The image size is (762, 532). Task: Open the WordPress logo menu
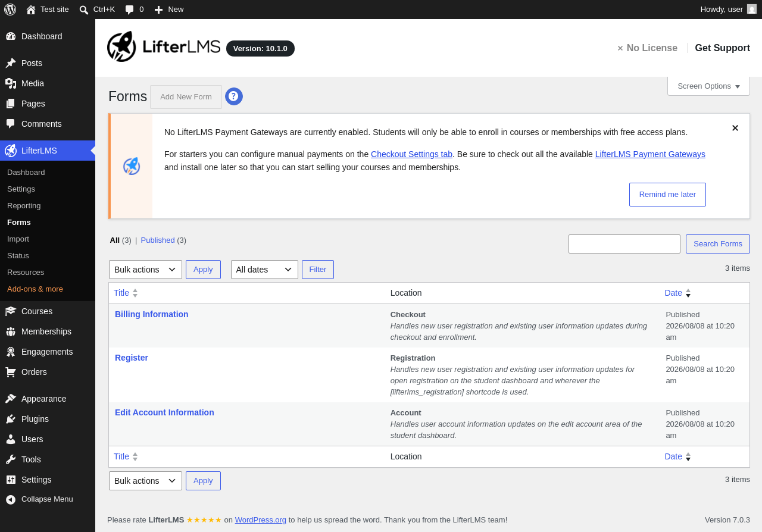pyautogui.click(x=10, y=9)
